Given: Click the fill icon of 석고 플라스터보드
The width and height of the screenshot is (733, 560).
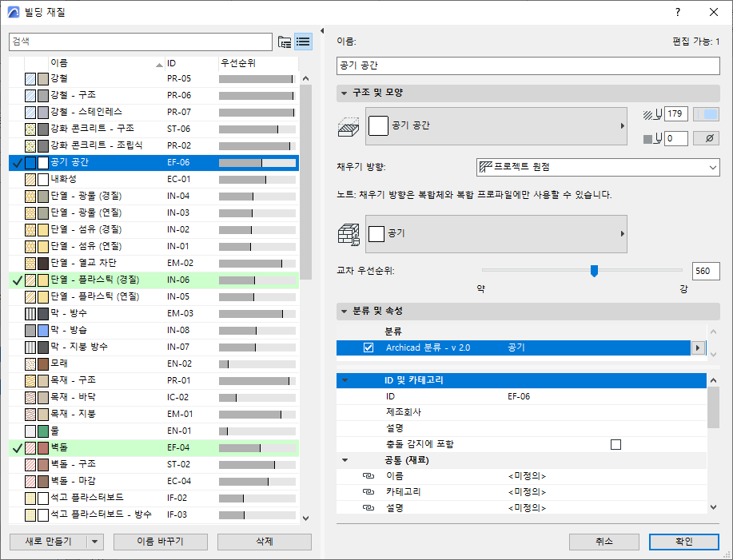Looking at the screenshot, I should pyautogui.click(x=30, y=498).
